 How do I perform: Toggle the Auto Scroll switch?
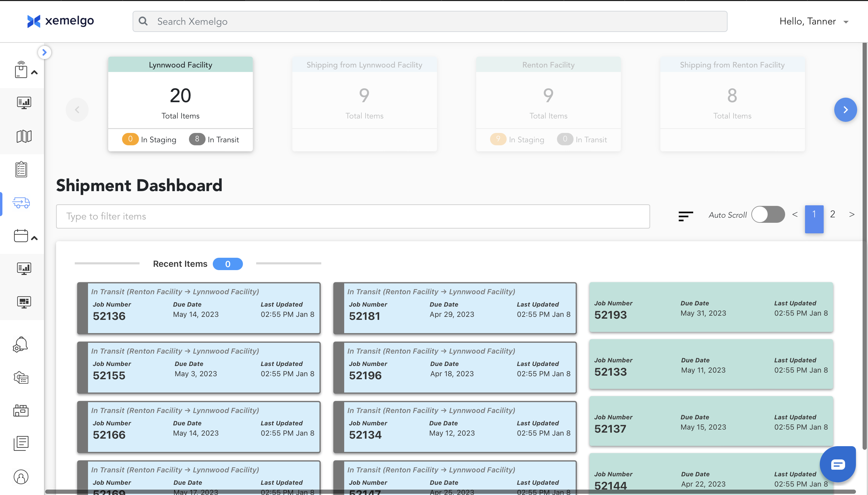(x=768, y=215)
